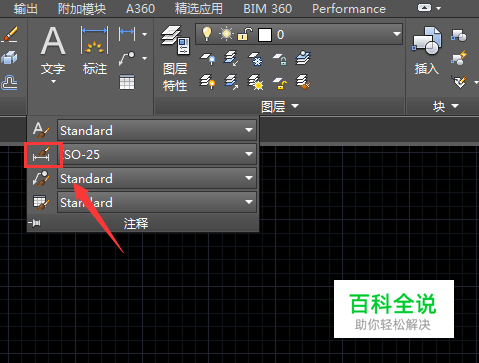
Task: Open the table style manager icon
Action: 41,202
